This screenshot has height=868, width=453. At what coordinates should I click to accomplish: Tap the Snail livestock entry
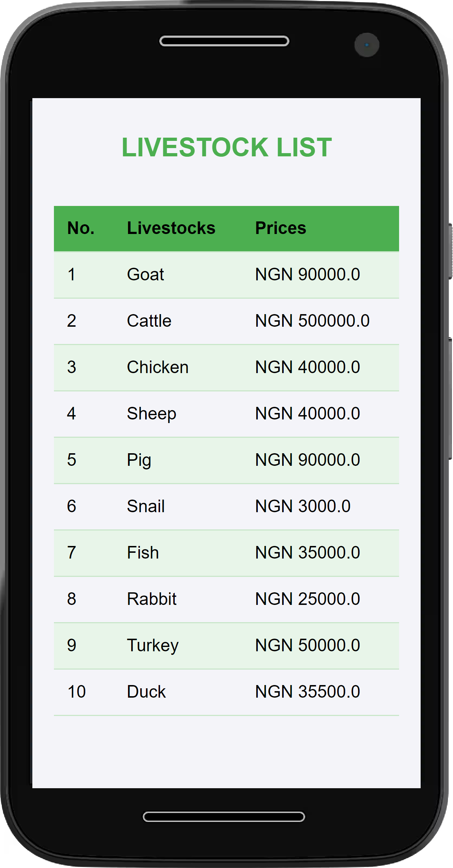tap(146, 506)
